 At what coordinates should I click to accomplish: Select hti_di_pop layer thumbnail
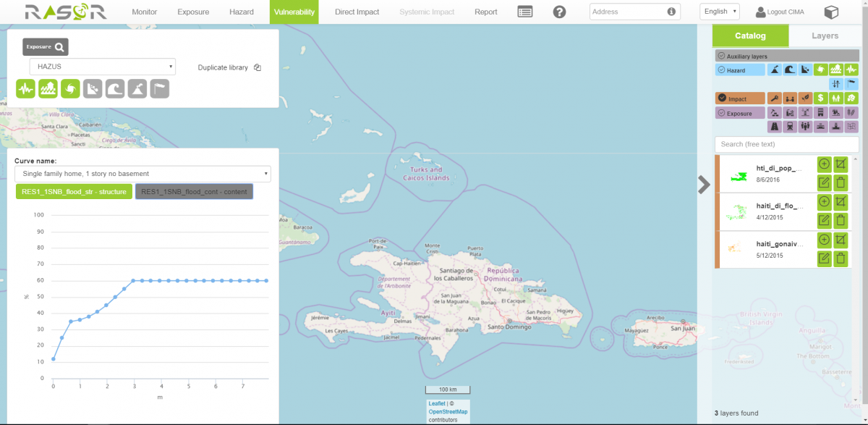738,177
